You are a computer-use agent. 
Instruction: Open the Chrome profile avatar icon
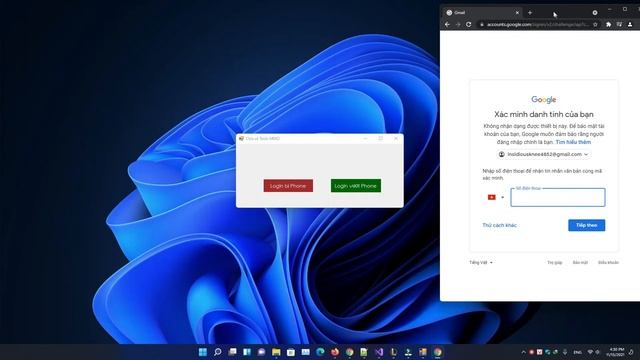(630, 24)
